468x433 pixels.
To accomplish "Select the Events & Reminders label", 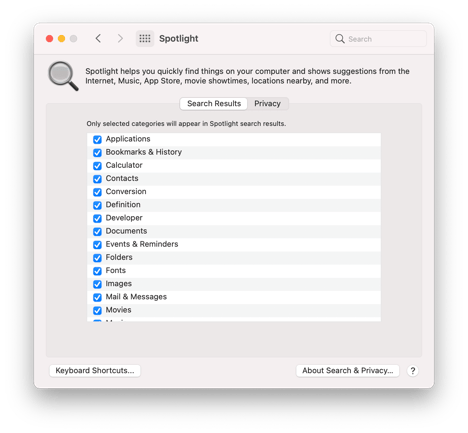I will 142,244.
